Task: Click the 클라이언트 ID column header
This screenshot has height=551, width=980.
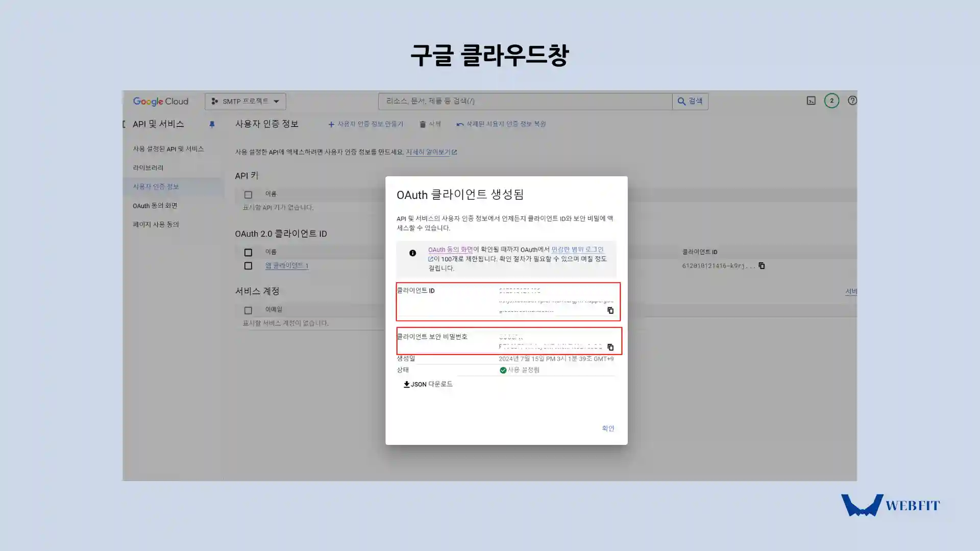Action: click(x=700, y=252)
